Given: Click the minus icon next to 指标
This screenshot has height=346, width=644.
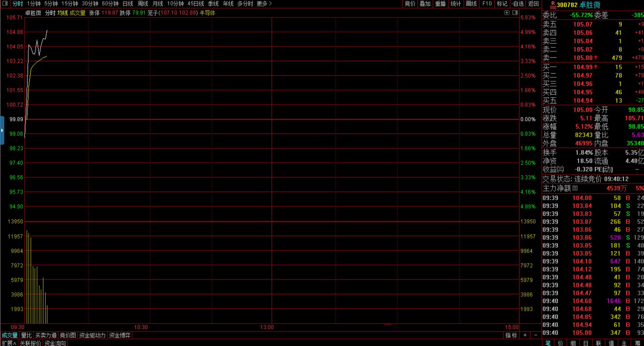Looking at the screenshot, I should point(536,335).
